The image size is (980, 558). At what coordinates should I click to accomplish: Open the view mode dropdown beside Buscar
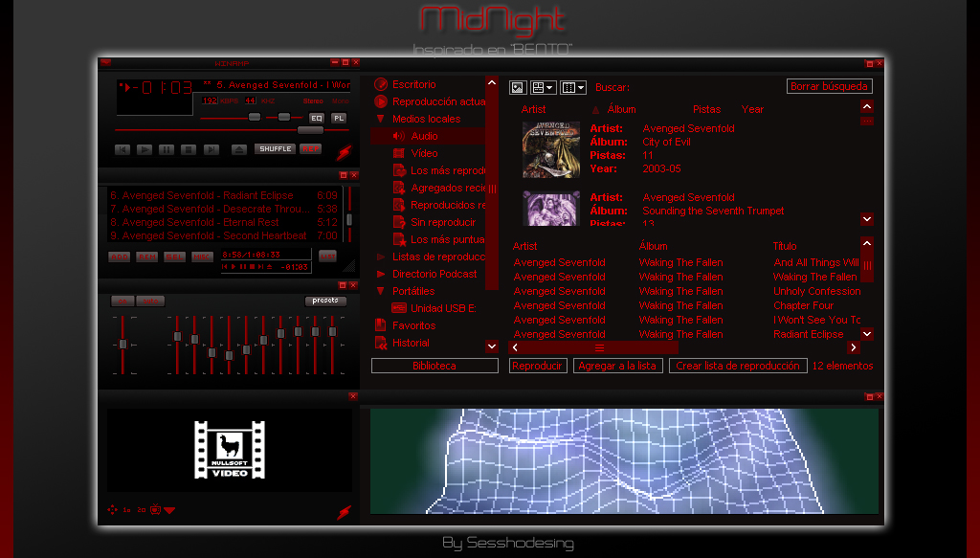tap(543, 87)
